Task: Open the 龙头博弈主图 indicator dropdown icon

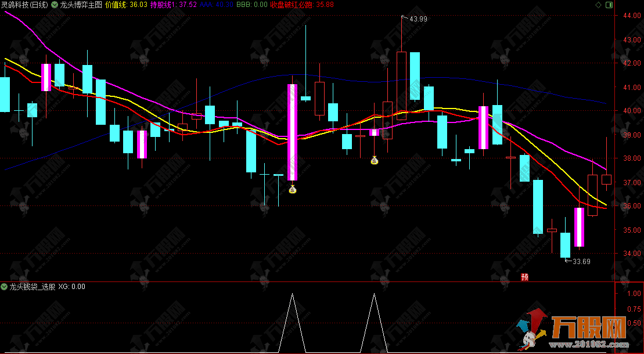Action: coord(54,4)
